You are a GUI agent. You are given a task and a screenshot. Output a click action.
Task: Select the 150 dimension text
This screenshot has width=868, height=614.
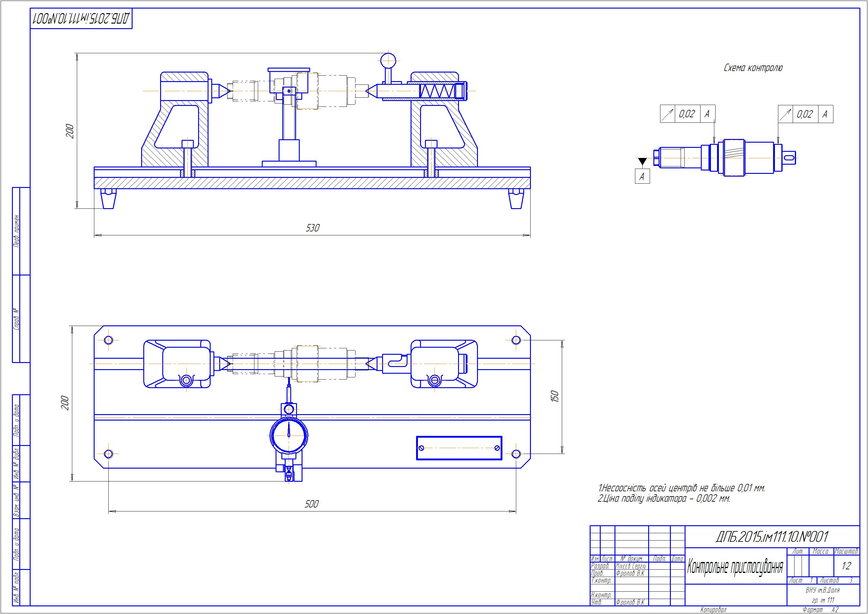click(555, 396)
